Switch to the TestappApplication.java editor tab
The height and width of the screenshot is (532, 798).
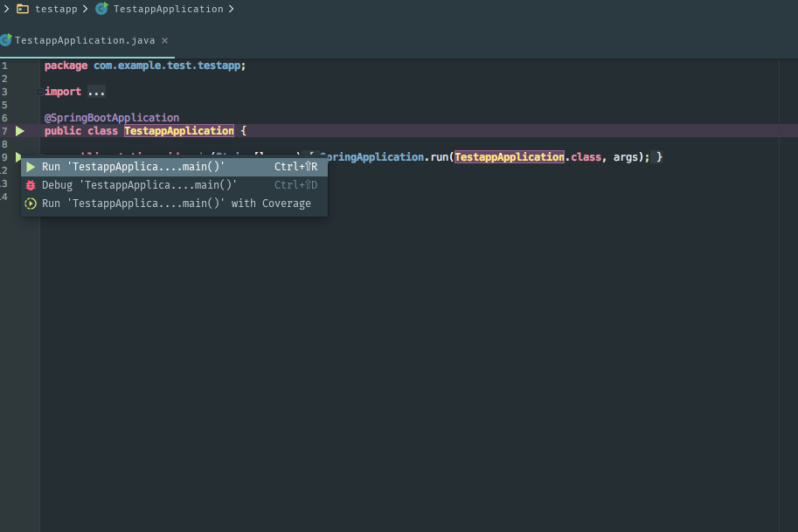pyautogui.click(x=85, y=41)
